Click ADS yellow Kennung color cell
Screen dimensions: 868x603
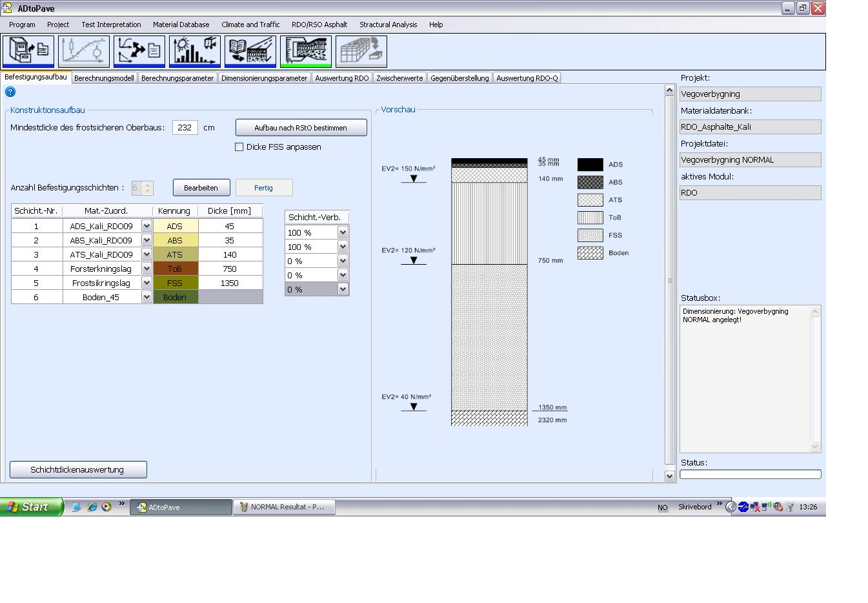pyautogui.click(x=175, y=226)
